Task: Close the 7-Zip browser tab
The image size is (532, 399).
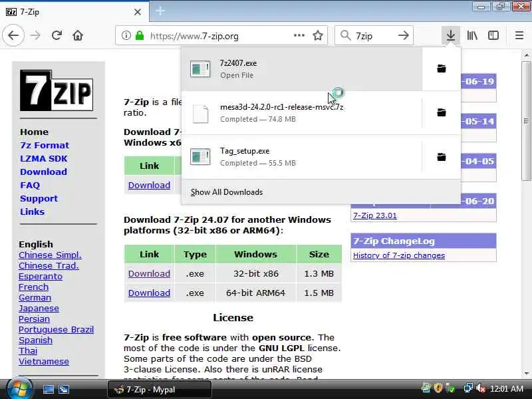Action: click(x=138, y=12)
